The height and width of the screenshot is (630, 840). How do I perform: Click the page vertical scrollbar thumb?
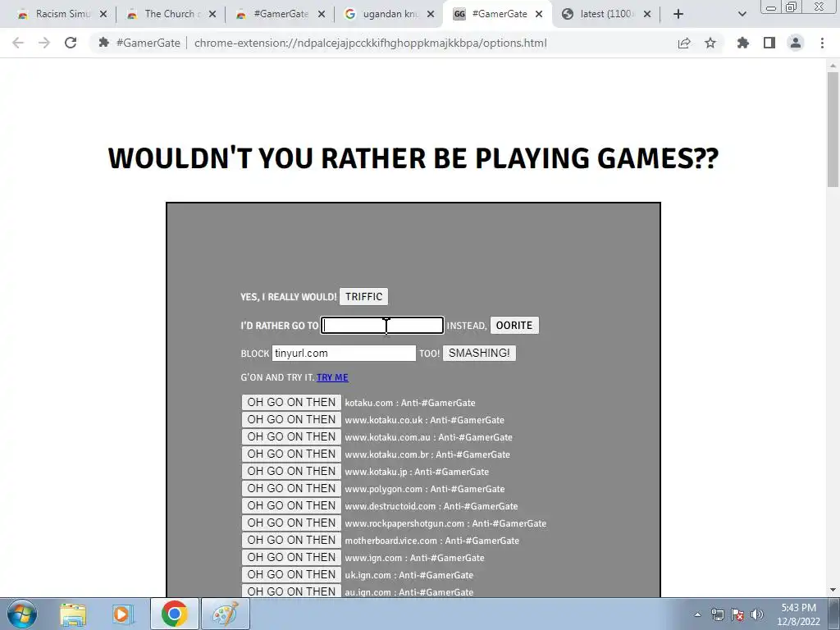click(x=833, y=129)
